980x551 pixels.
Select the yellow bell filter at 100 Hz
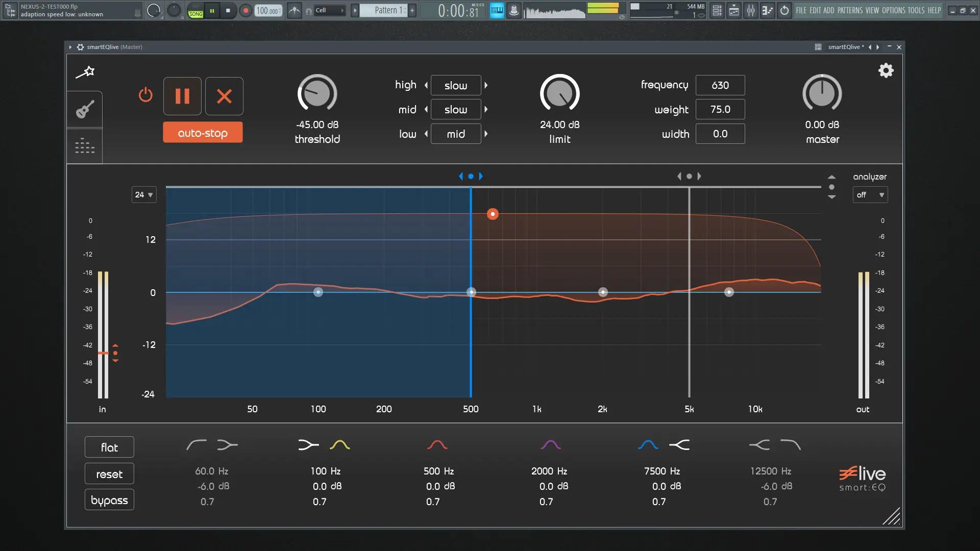pyautogui.click(x=339, y=445)
